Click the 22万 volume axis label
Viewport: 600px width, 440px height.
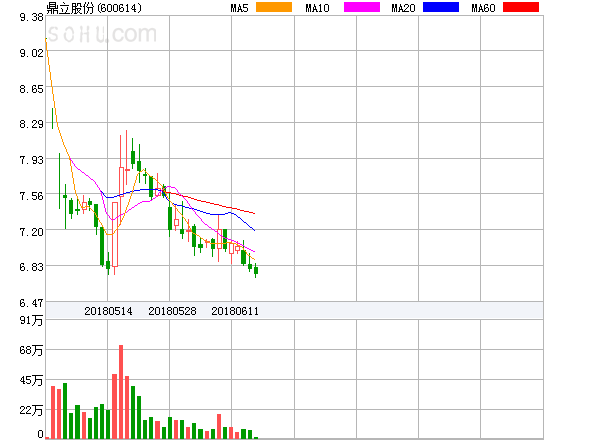pos(31,410)
